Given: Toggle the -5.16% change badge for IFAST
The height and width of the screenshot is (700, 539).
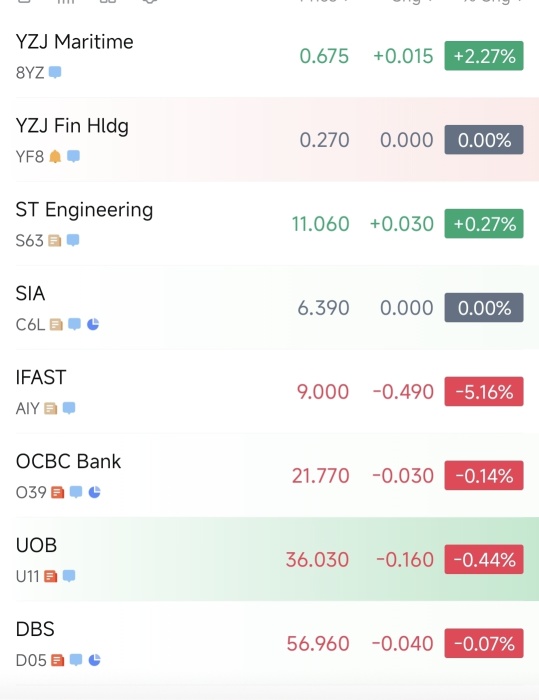Looking at the screenshot, I should (x=484, y=392).
